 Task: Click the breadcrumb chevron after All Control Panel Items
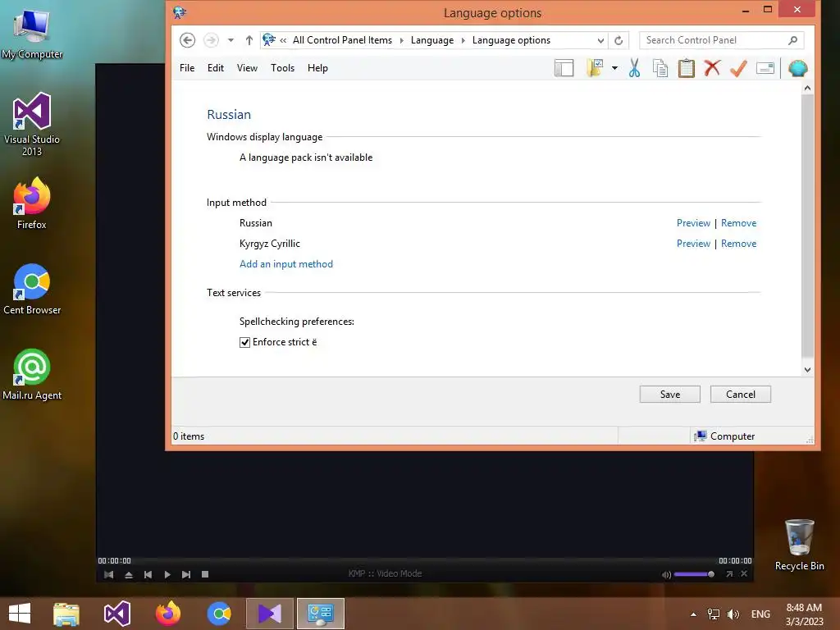coord(401,40)
